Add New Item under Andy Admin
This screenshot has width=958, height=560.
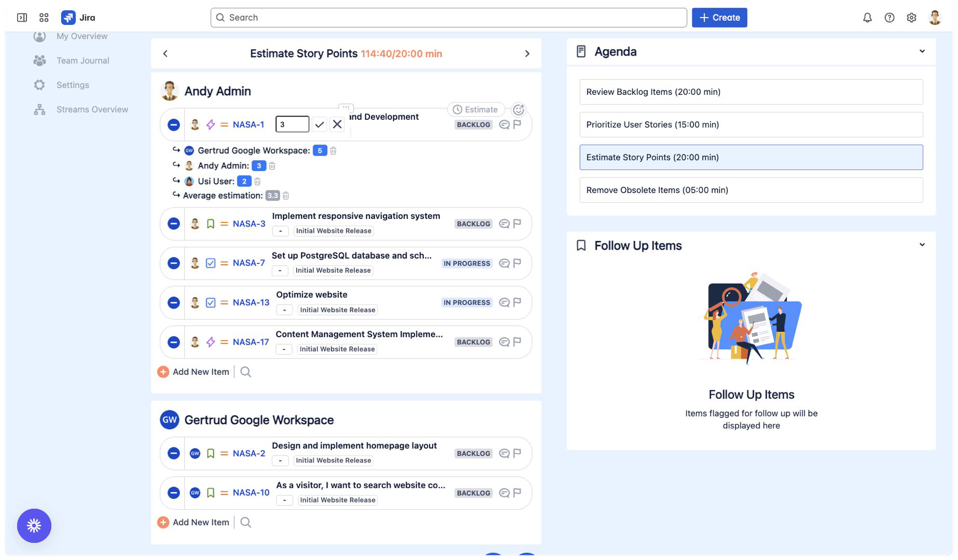(193, 372)
